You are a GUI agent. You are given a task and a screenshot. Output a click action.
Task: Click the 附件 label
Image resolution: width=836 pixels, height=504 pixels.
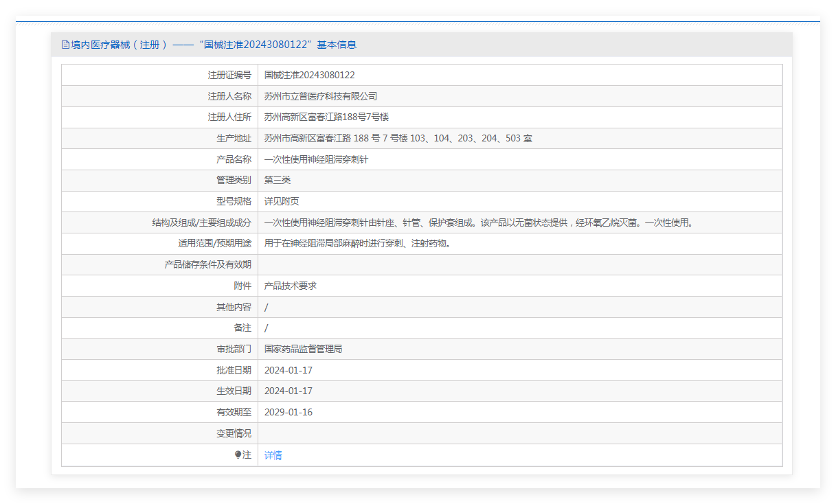click(x=242, y=286)
